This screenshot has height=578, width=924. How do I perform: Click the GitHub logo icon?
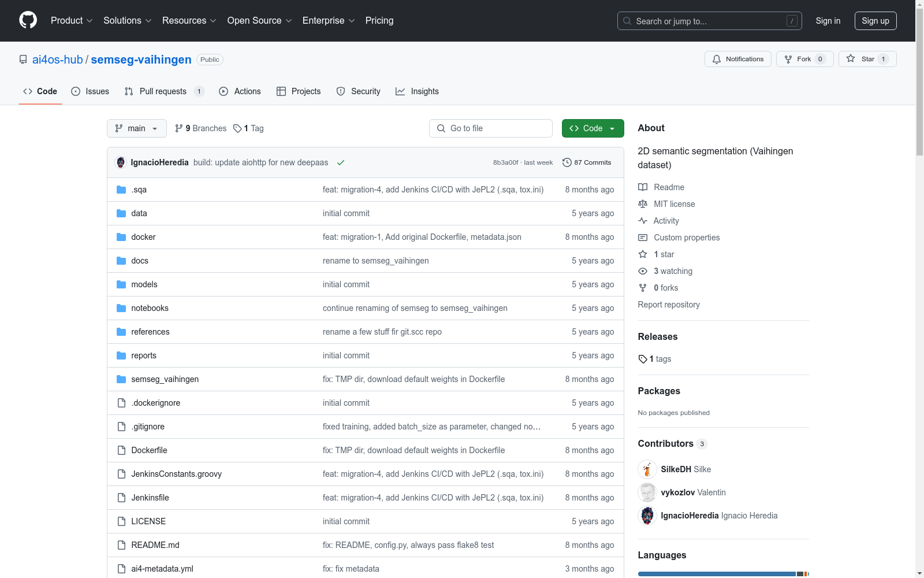point(28,20)
